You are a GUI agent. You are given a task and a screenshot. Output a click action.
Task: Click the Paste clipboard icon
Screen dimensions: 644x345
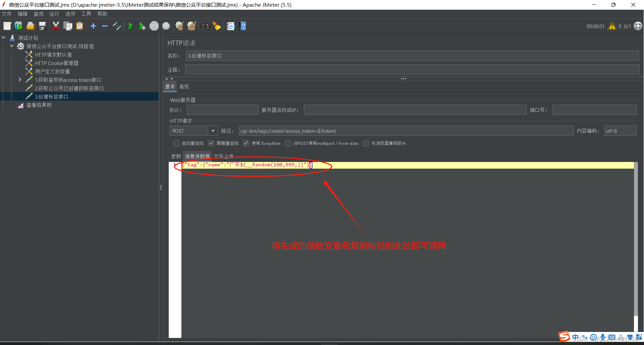pyautogui.click(x=79, y=26)
